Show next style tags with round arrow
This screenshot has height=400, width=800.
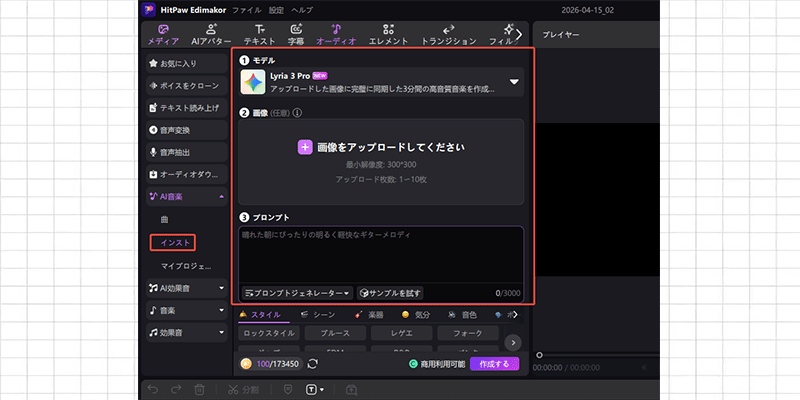(x=513, y=342)
